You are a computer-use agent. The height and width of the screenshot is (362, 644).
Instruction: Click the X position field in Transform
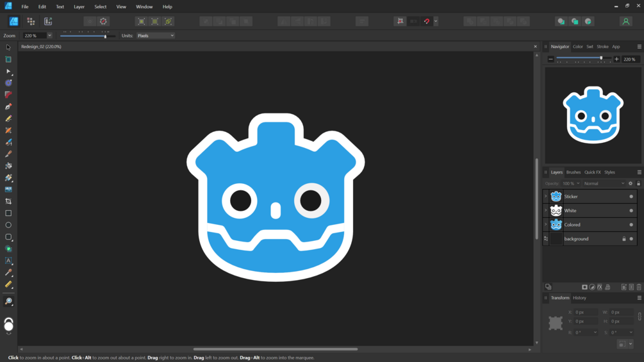(x=586, y=312)
